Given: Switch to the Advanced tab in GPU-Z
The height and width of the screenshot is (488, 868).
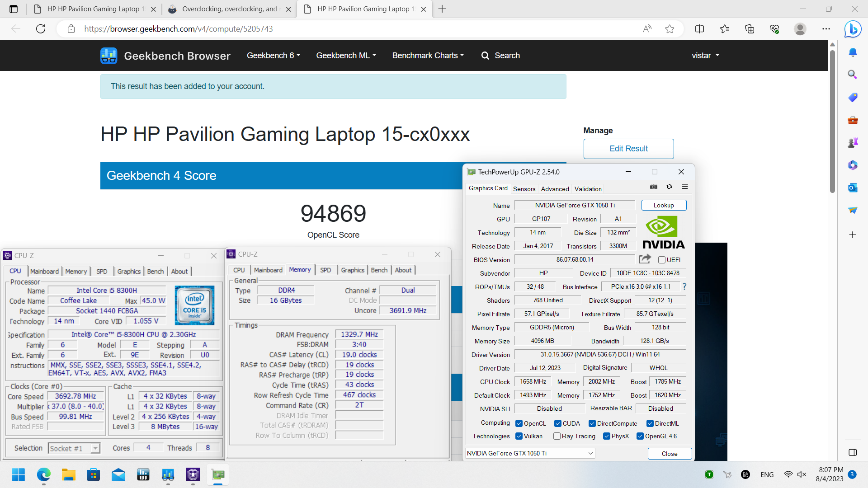Looking at the screenshot, I should point(555,189).
